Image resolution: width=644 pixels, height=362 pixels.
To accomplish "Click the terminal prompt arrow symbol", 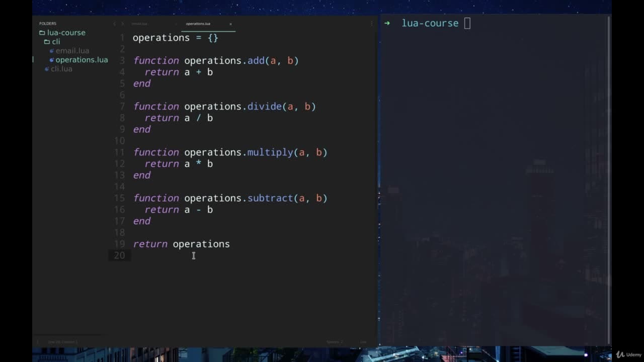I will [x=387, y=23].
